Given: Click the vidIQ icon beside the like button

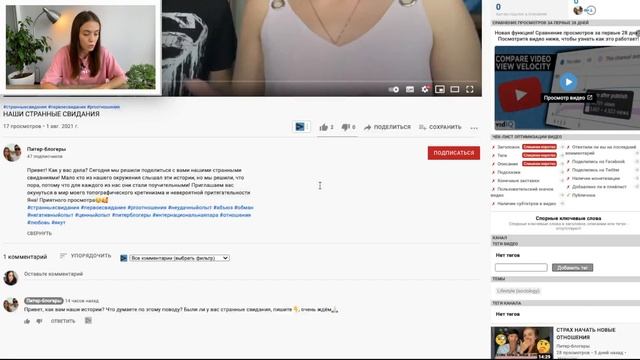Looking at the screenshot, I should click(x=300, y=127).
